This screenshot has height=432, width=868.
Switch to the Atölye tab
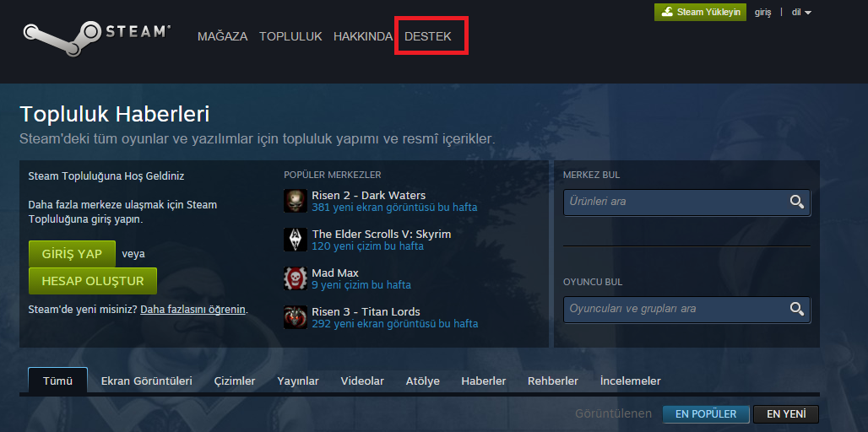(423, 381)
